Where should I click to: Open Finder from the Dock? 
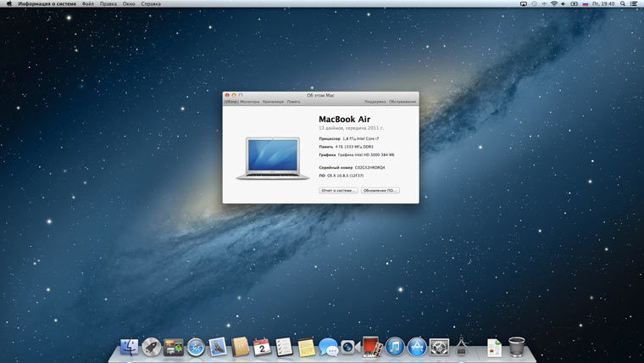pos(130,346)
